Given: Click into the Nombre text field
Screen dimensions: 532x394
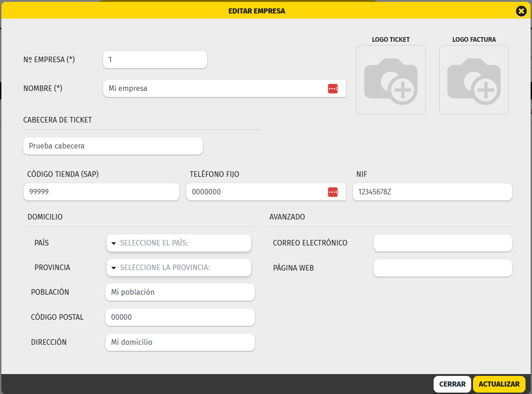Looking at the screenshot, I should coord(214,89).
